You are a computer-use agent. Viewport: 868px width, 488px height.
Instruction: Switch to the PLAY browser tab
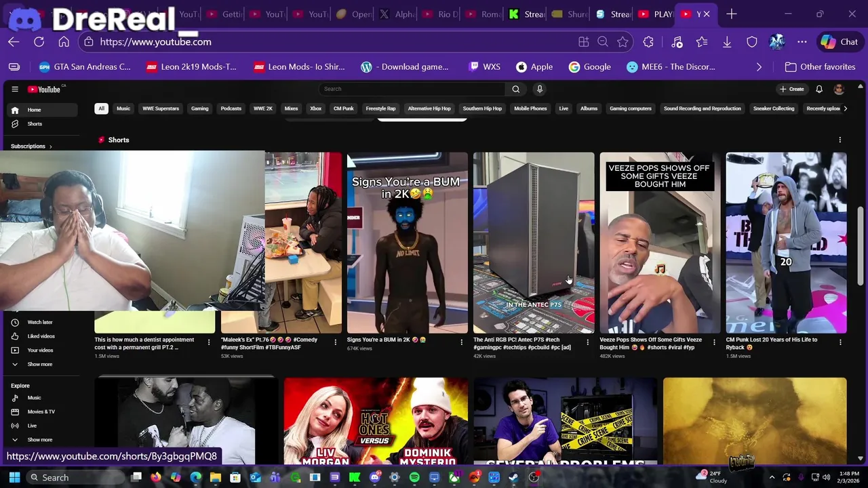point(655,14)
